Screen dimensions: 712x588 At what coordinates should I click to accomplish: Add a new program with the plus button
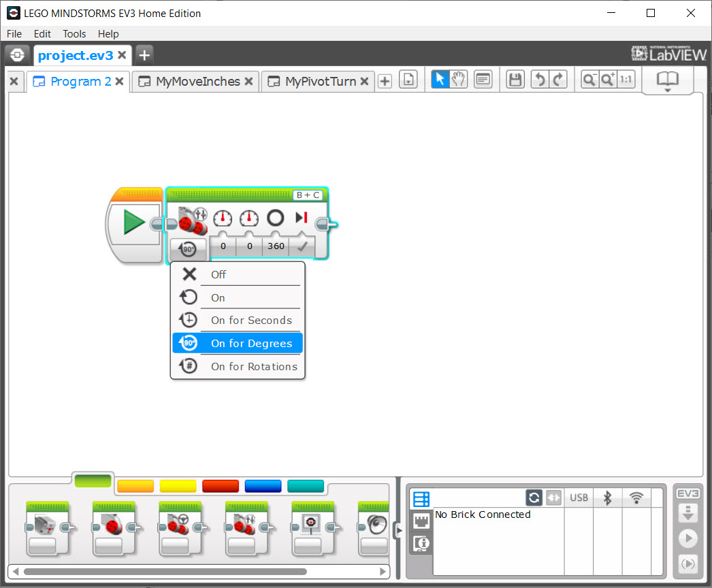coord(385,80)
